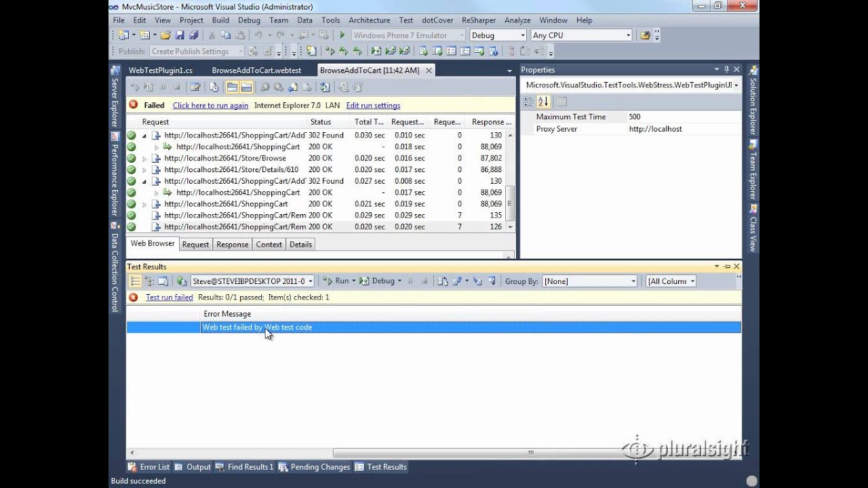The image size is (868, 488).
Task: Click the refresh-page icon in web test result toolbar
Action: (x=325, y=87)
